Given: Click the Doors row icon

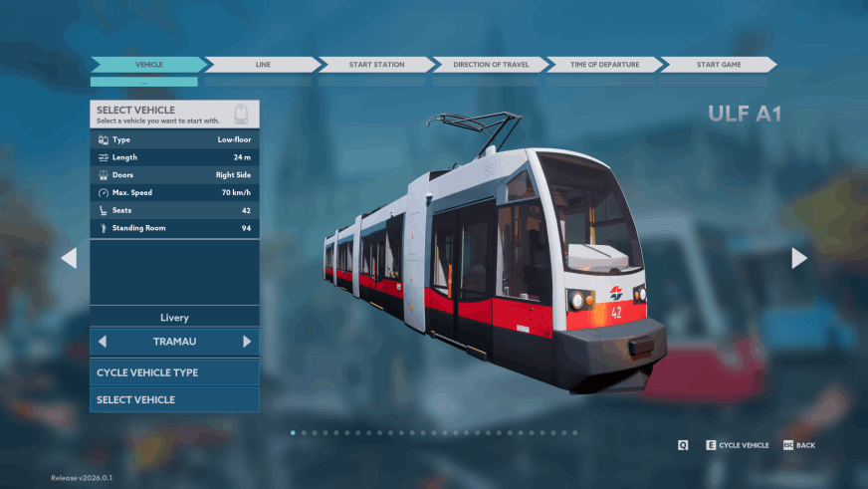Looking at the screenshot, I should 103,175.
